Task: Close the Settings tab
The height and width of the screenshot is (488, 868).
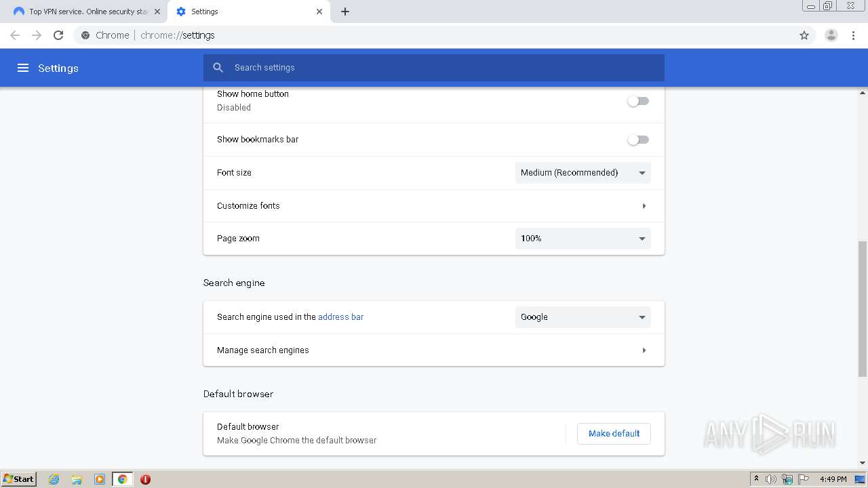Action: pos(319,12)
